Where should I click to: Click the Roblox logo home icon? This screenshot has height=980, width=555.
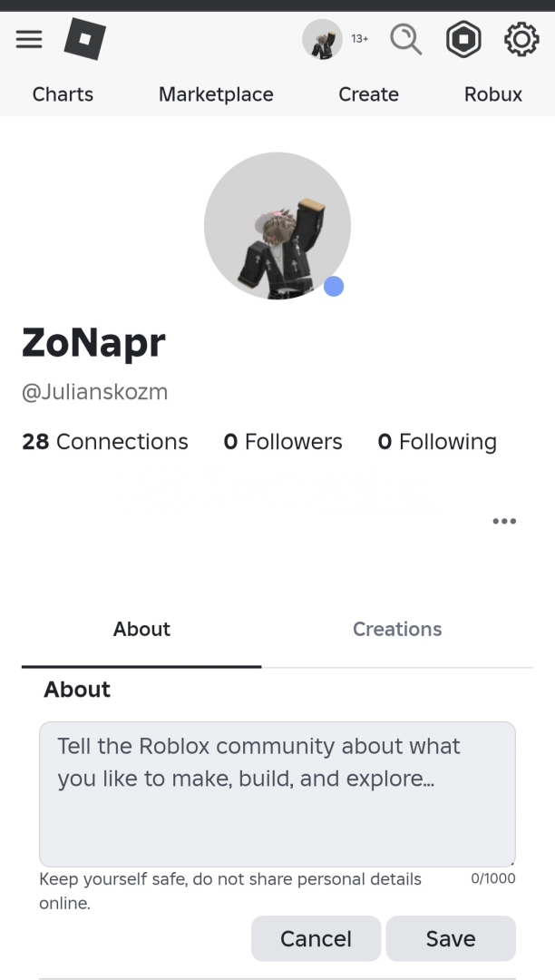pos(85,40)
